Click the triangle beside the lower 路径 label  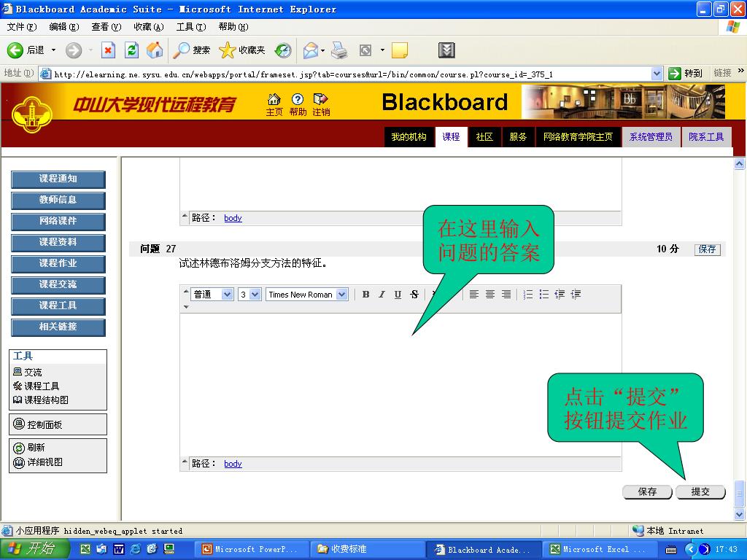pyautogui.click(x=185, y=462)
